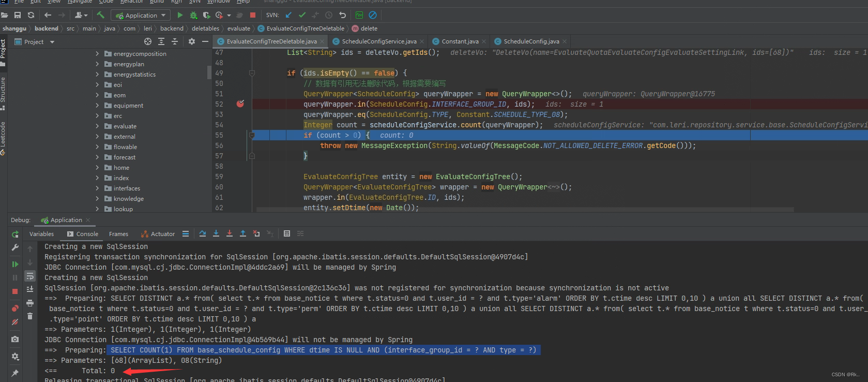Click the Step Over debugger icon
868x382 pixels.
point(203,233)
